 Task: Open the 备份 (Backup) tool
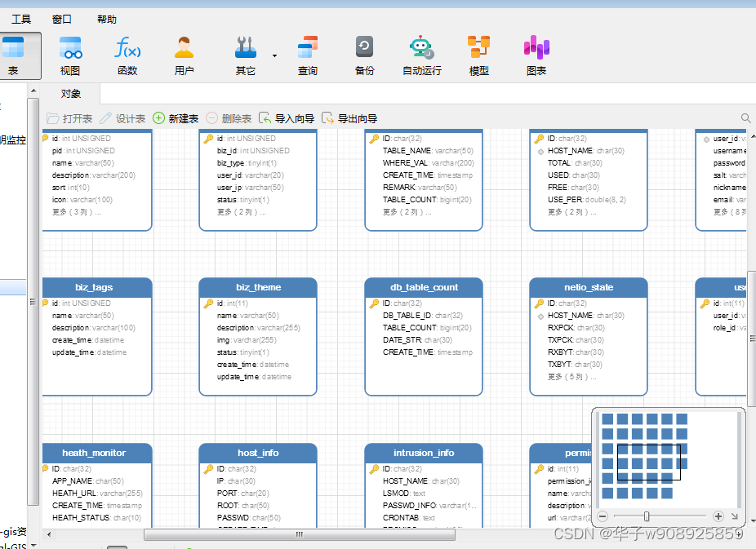pyautogui.click(x=364, y=54)
